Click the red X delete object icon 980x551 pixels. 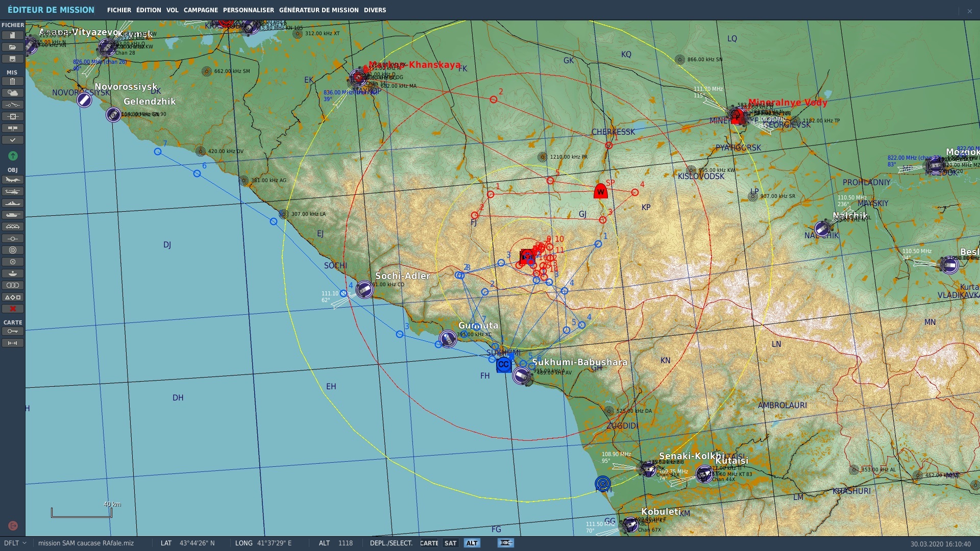pos(12,309)
